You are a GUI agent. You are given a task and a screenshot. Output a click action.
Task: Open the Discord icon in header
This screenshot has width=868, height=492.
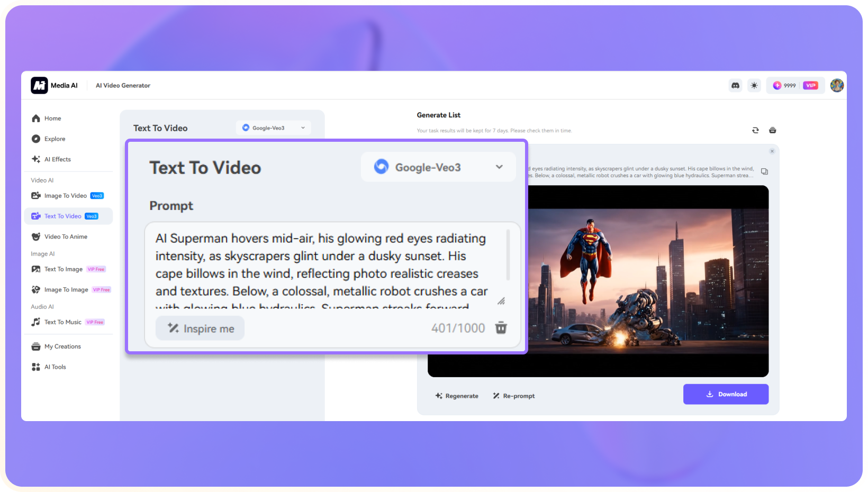[735, 85]
